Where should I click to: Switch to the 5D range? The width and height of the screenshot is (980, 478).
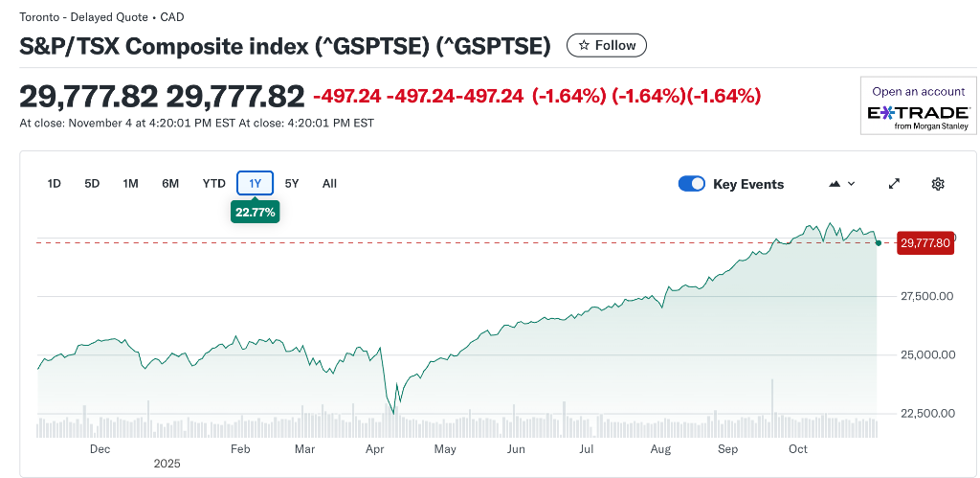pyautogui.click(x=92, y=184)
